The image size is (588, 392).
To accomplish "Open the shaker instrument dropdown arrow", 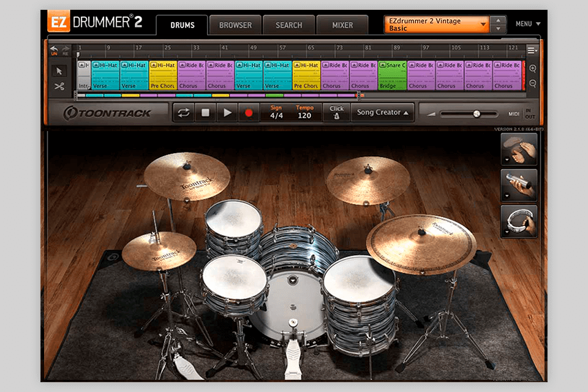I will pos(507,196).
